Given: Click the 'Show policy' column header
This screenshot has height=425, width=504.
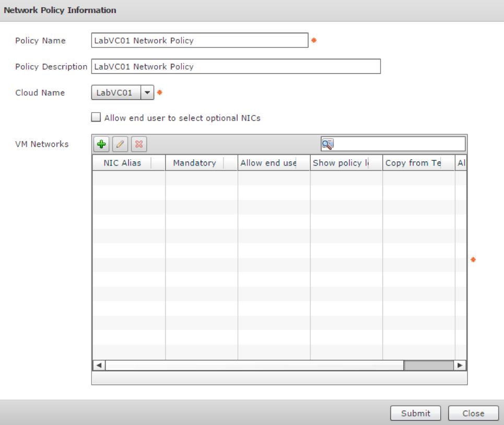Looking at the screenshot, I should [x=341, y=163].
